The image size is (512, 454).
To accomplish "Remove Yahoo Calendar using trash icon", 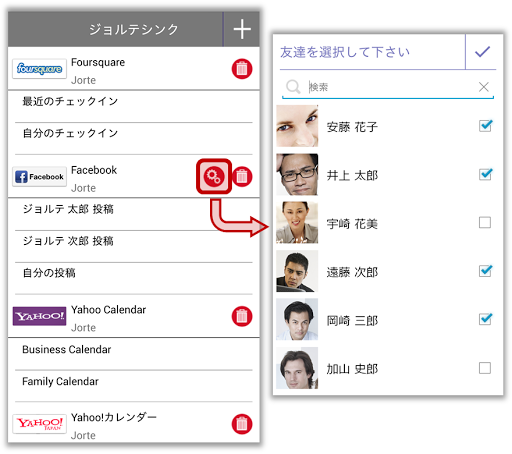I will click(x=242, y=316).
